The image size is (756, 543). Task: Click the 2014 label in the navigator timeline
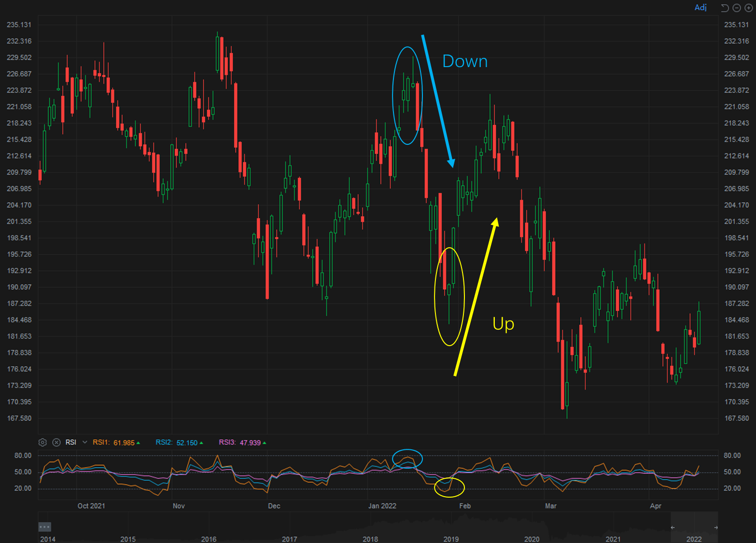click(47, 539)
